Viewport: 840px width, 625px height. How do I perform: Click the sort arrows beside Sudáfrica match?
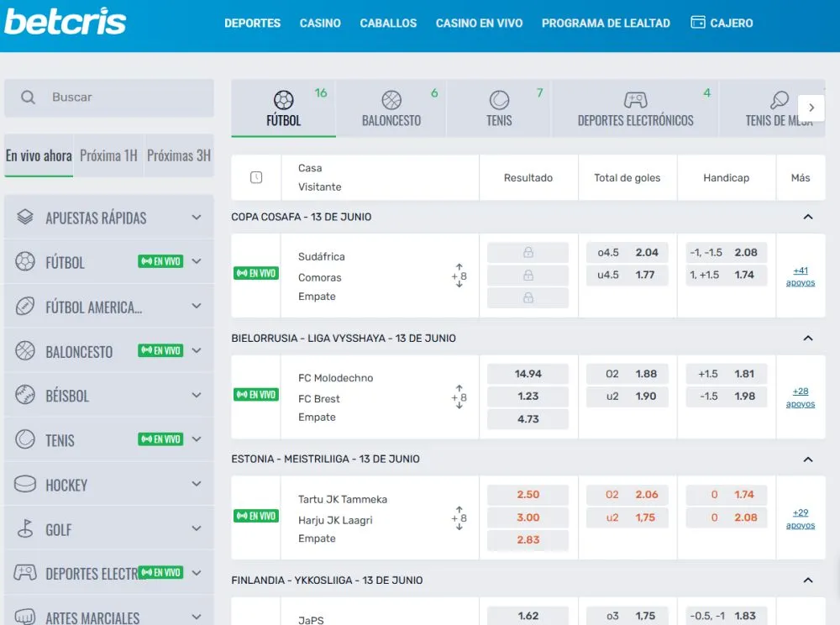click(x=459, y=276)
